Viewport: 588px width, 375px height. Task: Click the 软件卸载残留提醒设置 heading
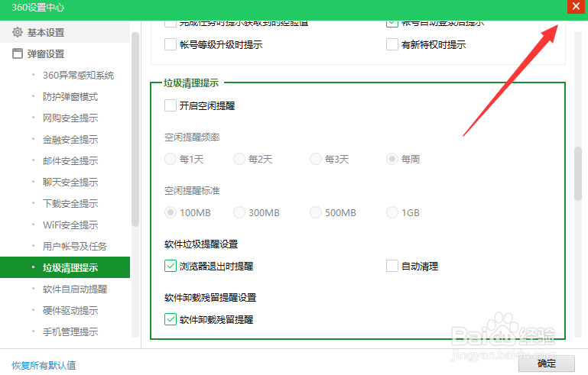coord(210,298)
